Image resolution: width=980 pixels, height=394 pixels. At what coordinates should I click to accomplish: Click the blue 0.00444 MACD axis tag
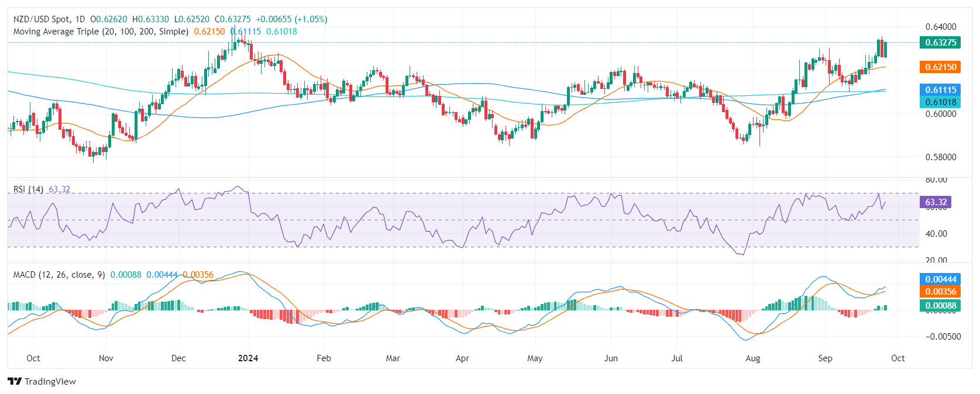[x=940, y=279]
